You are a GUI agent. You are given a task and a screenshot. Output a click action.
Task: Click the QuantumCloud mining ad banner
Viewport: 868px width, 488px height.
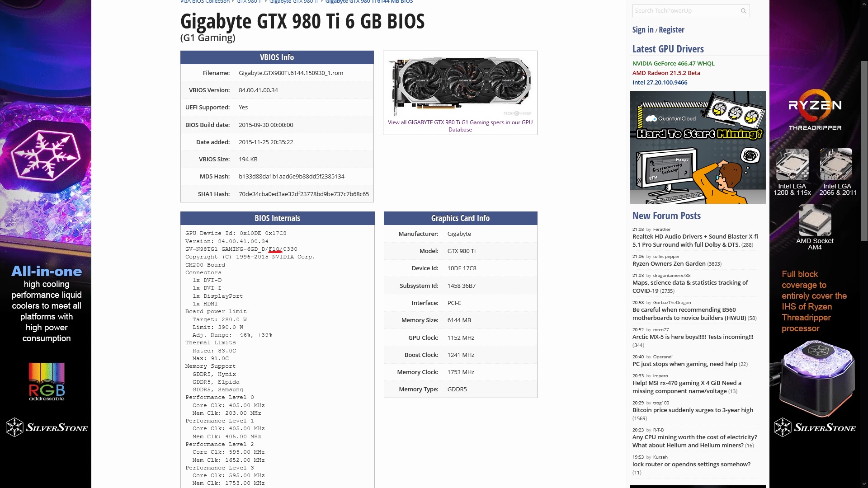coord(698,147)
